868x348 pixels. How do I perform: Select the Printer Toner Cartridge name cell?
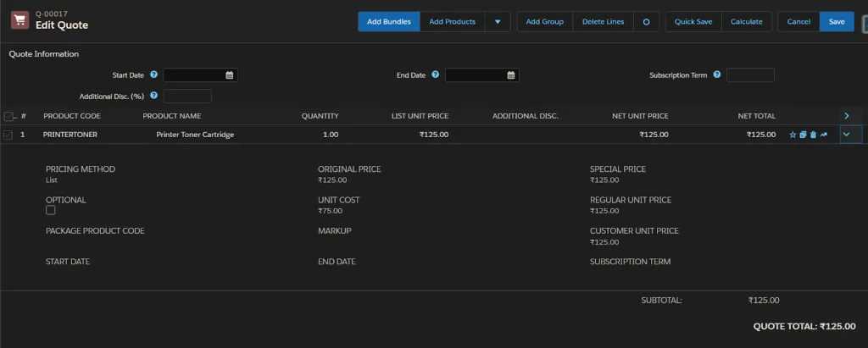click(x=195, y=135)
